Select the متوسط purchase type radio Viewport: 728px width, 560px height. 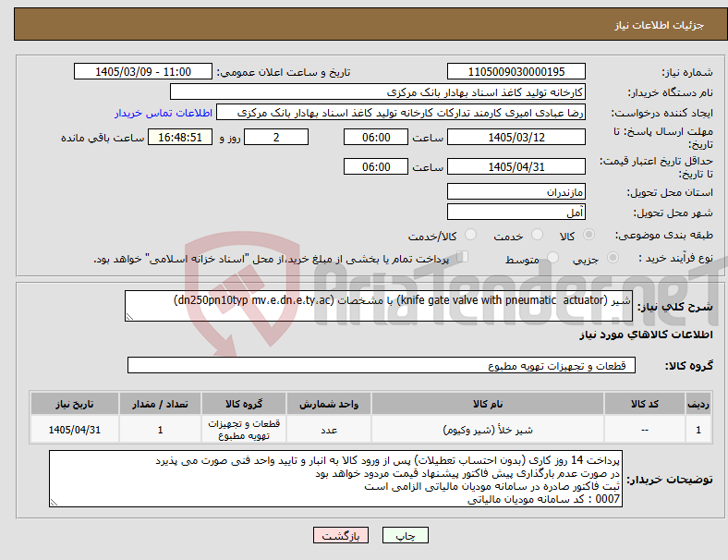[x=552, y=258]
